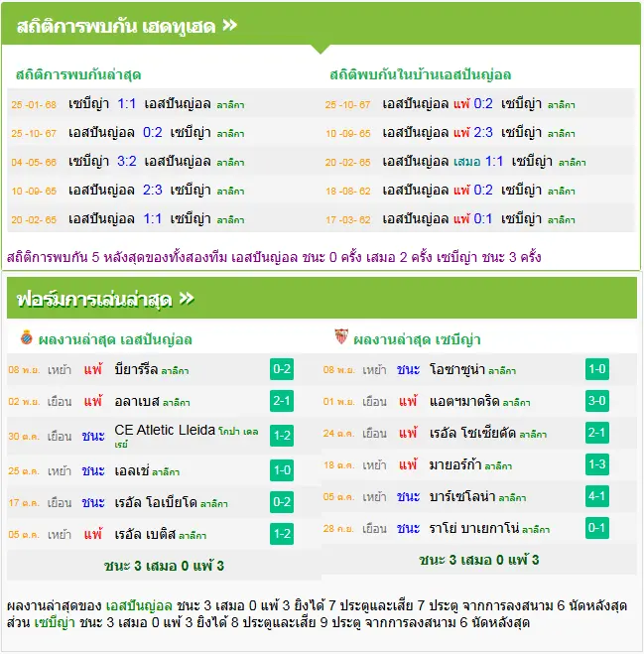The height and width of the screenshot is (654, 644).
Task: Click the purple head-to-head summary sentence
Action: [274, 257]
